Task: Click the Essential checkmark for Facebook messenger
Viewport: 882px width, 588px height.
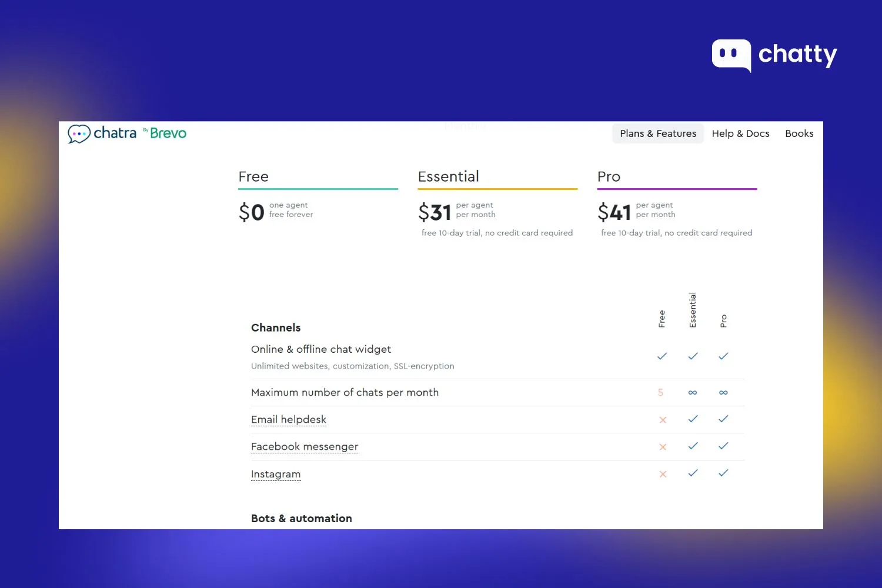Action: pyautogui.click(x=693, y=446)
